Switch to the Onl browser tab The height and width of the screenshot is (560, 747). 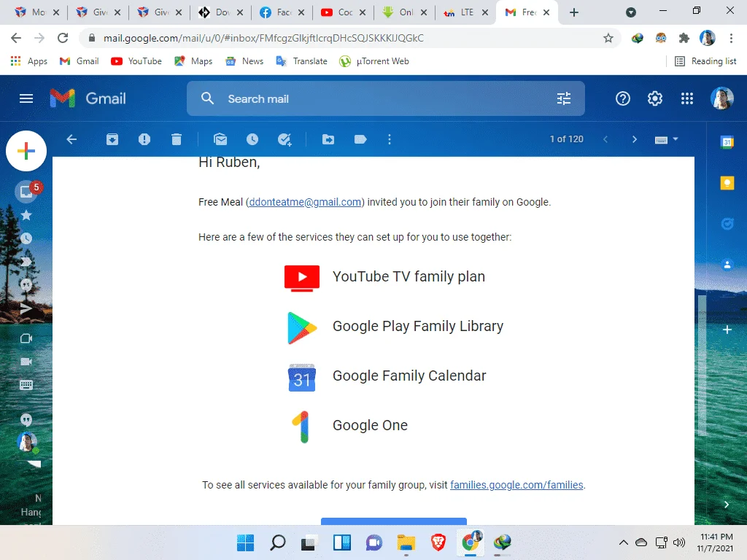coord(404,12)
